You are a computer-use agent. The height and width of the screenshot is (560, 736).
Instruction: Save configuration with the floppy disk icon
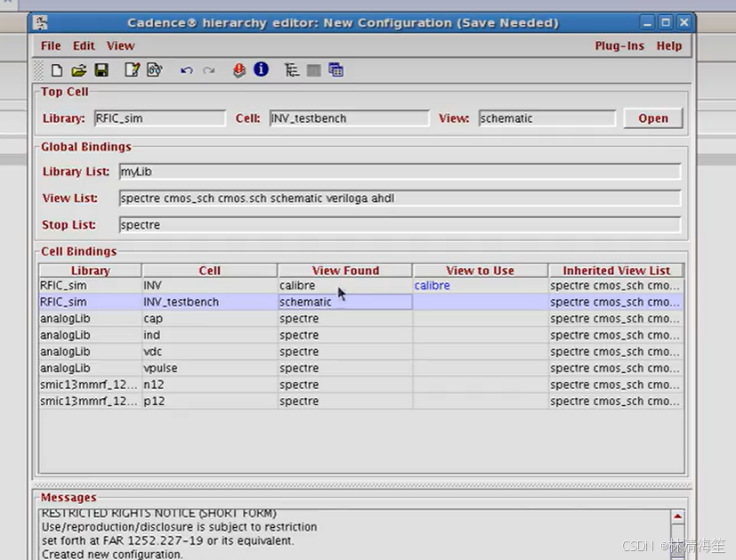101,70
